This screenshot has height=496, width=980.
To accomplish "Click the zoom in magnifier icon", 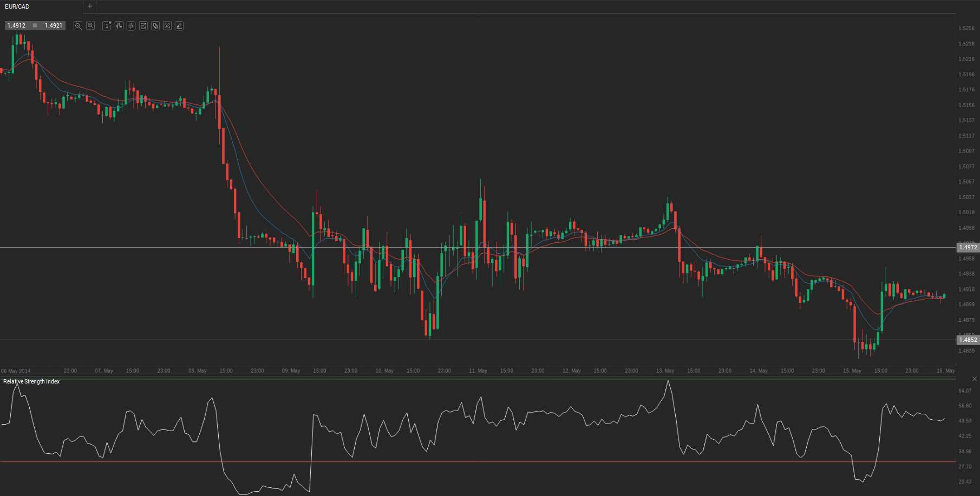I will (x=90, y=25).
